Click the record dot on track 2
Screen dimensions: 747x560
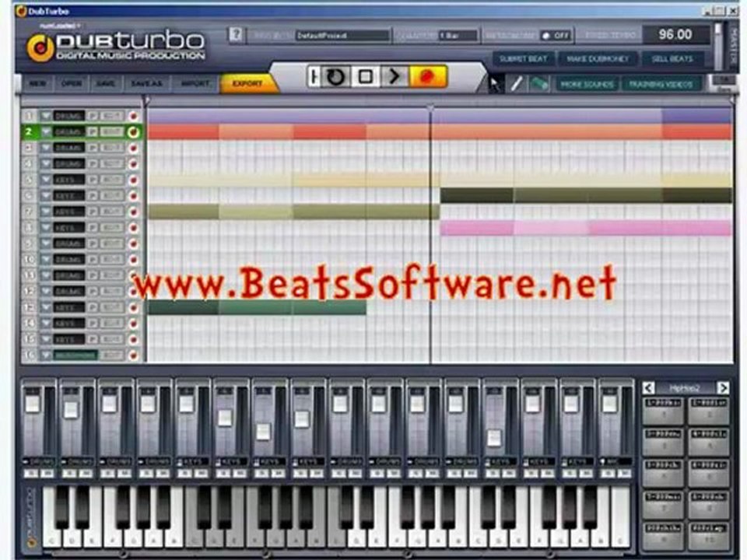click(x=133, y=132)
